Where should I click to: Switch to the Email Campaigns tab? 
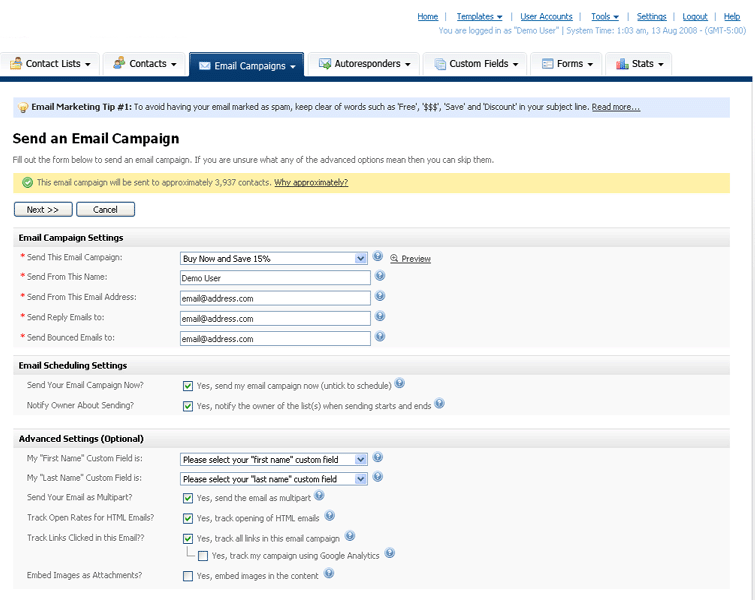point(247,65)
